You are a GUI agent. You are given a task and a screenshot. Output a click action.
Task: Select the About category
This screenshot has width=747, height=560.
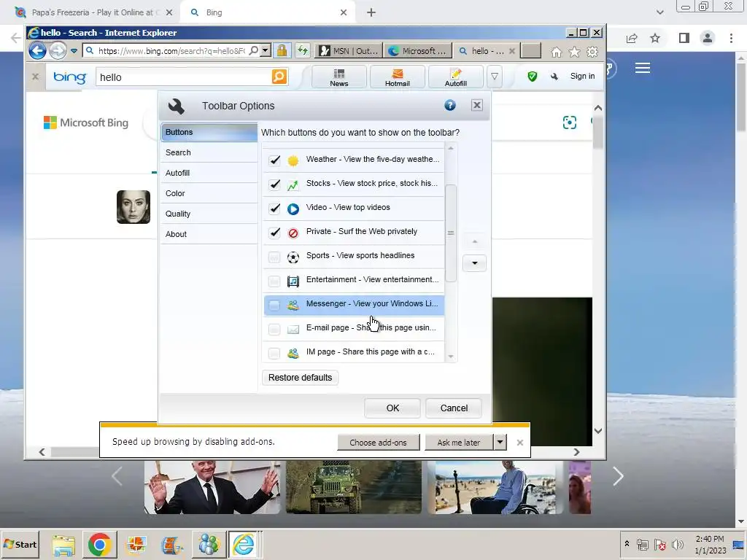pyautogui.click(x=209, y=234)
